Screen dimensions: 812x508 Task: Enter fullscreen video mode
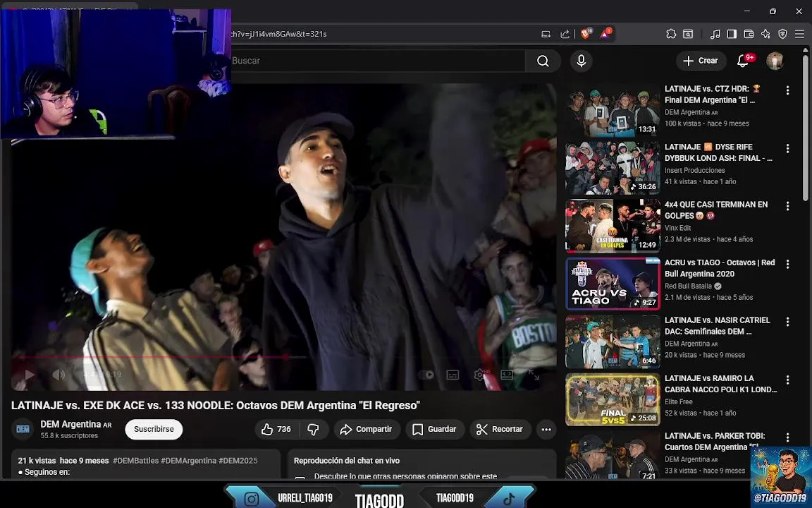tap(534, 374)
